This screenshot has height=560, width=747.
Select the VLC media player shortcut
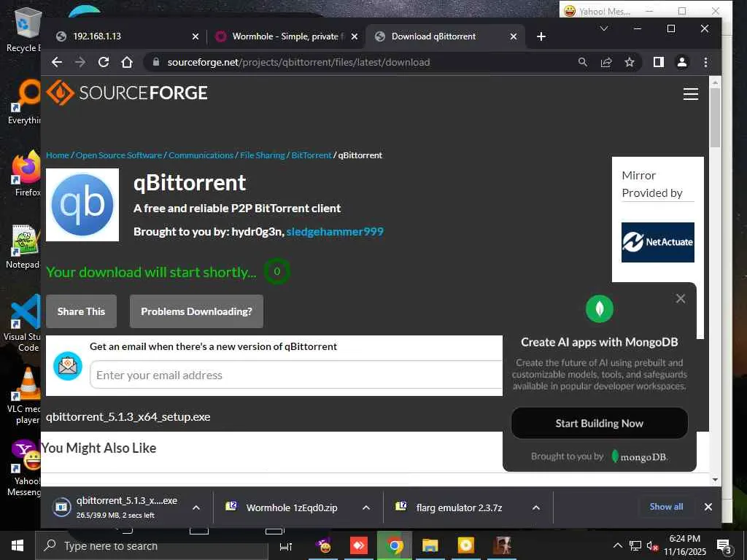(26, 396)
